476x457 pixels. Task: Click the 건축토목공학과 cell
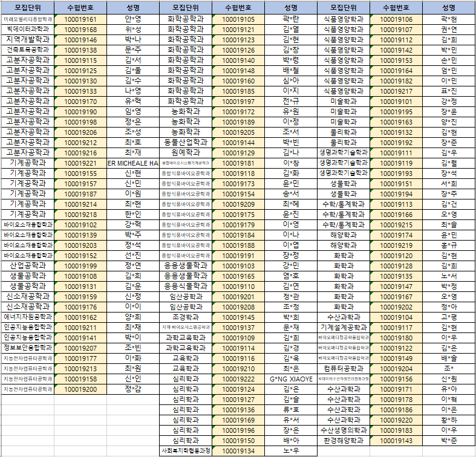[x=27, y=50]
